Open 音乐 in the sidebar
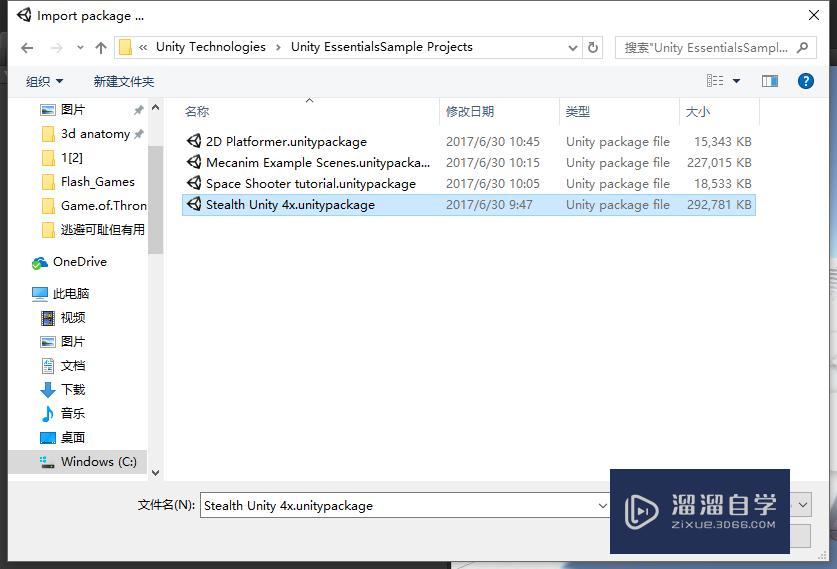This screenshot has width=837, height=569. [73, 414]
